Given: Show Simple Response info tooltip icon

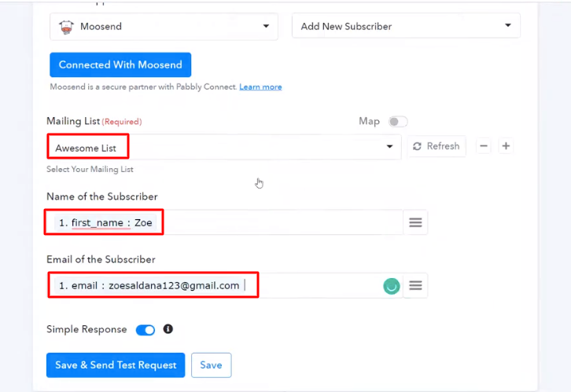Looking at the screenshot, I should coord(168,329).
